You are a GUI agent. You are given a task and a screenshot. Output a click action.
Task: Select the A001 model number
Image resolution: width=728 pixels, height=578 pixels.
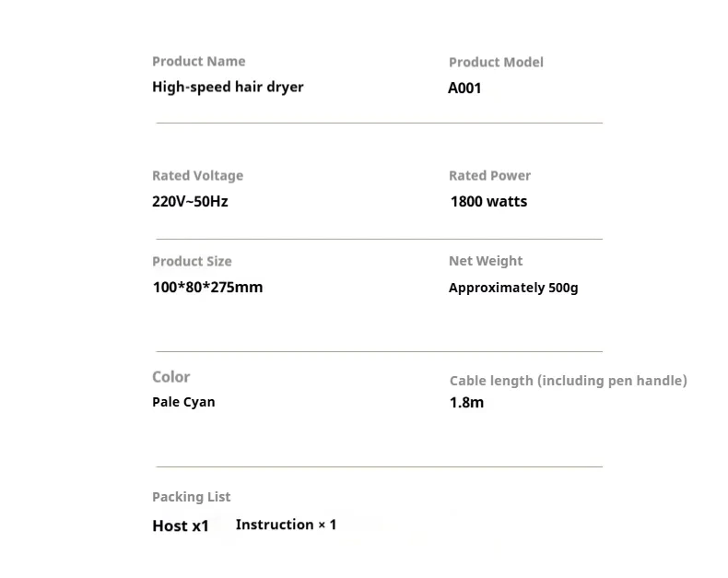(x=464, y=88)
